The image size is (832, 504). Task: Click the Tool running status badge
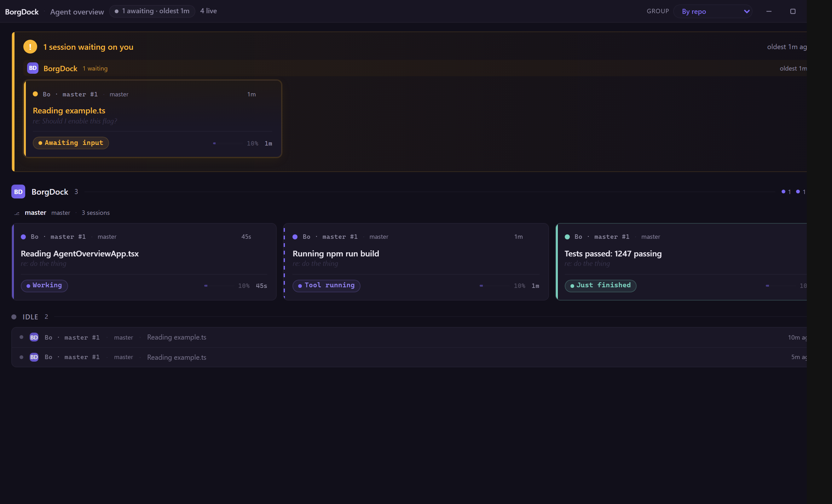pos(326,286)
